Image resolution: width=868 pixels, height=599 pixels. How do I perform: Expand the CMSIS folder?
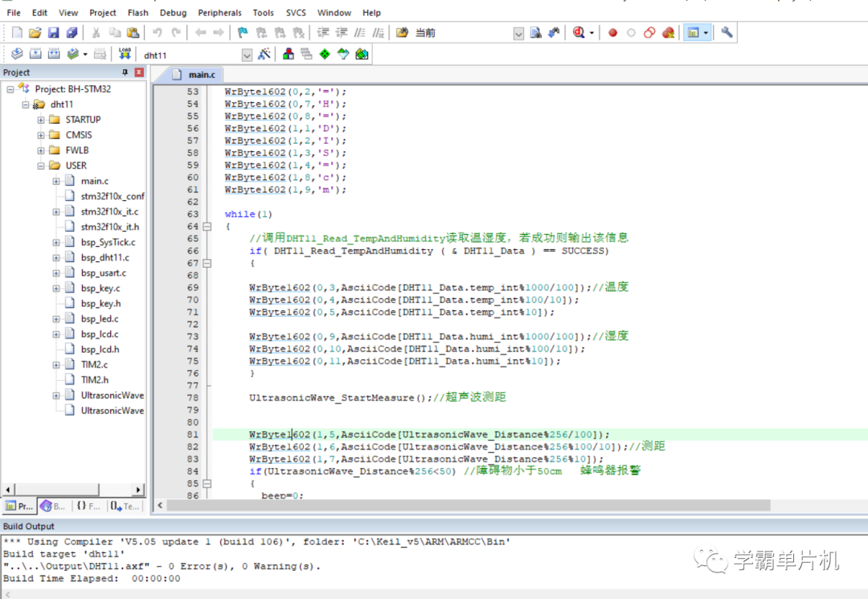(41, 135)
